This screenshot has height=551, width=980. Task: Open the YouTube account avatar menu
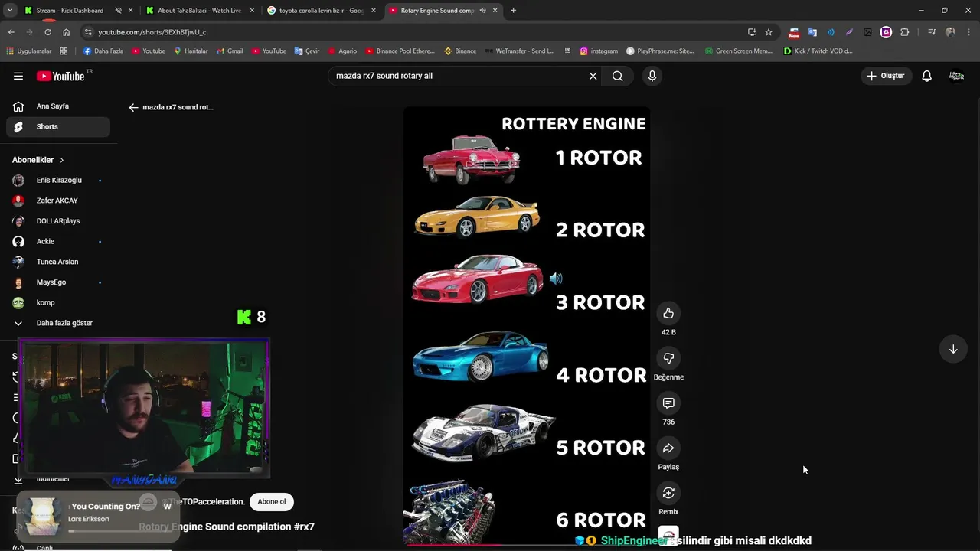[956, 76]
